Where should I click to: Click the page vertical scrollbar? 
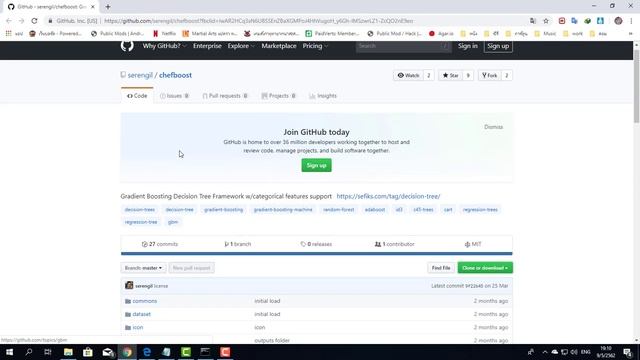coord(636,87)
